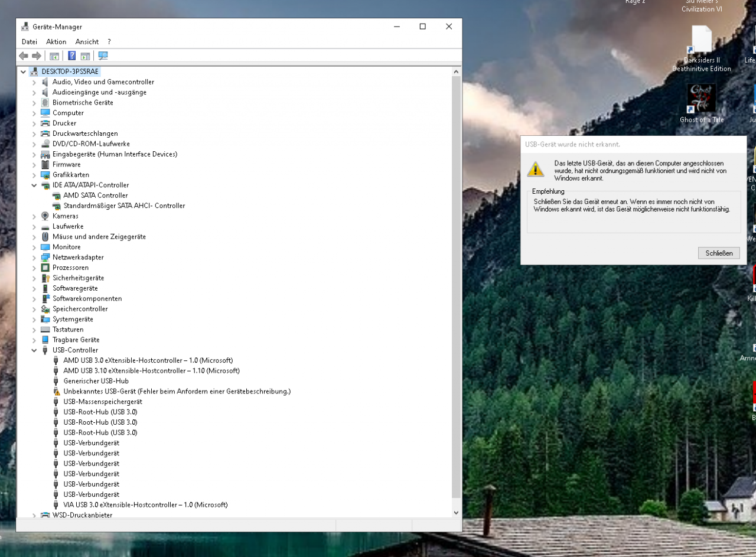Select Standardmäßiger SATA AHCI- Controller

(x=124, y=206)
